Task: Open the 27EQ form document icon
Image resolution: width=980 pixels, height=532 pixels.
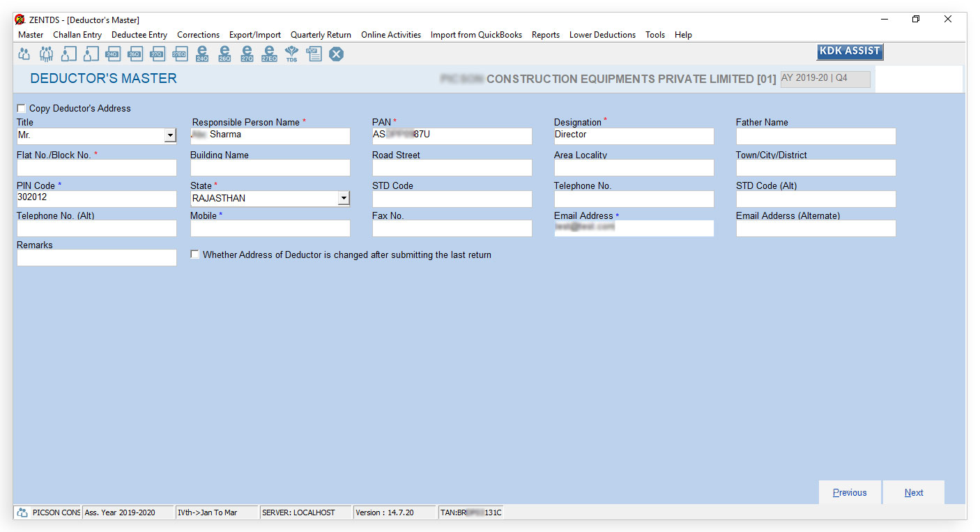Action: point(179,54)
